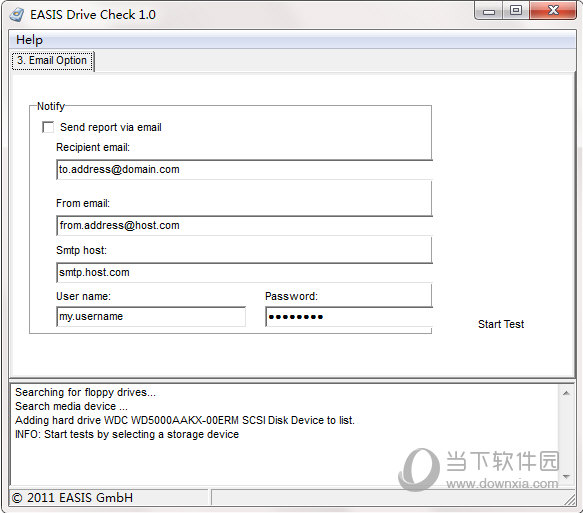Click the resize grip in status bar corner
This screenshot has width=583, height=513.
570,499
